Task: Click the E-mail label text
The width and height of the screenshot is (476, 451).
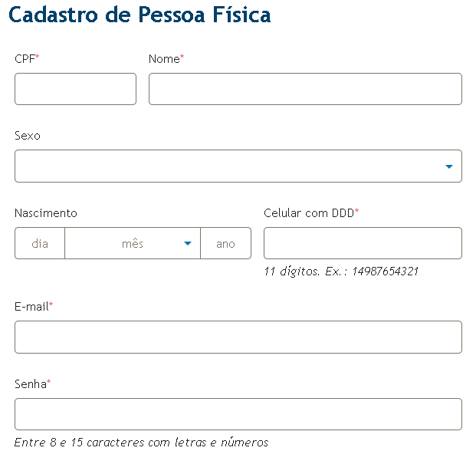Action: pyautogui.click(x=32, y=307)
